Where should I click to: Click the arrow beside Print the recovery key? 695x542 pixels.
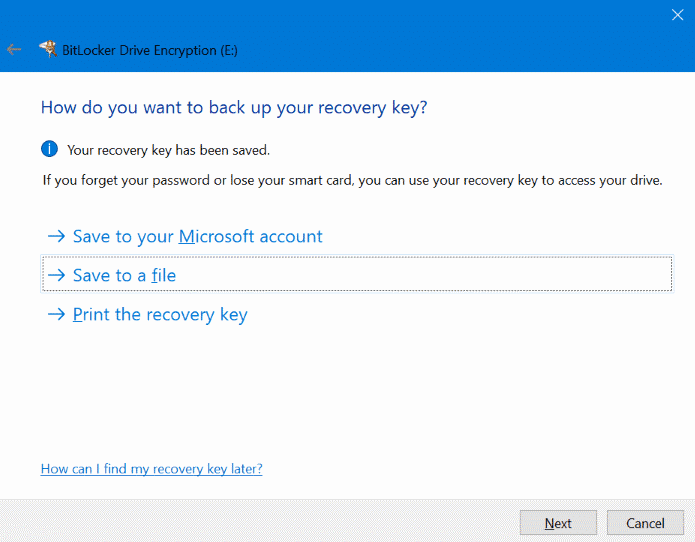[x=56, y=315]
